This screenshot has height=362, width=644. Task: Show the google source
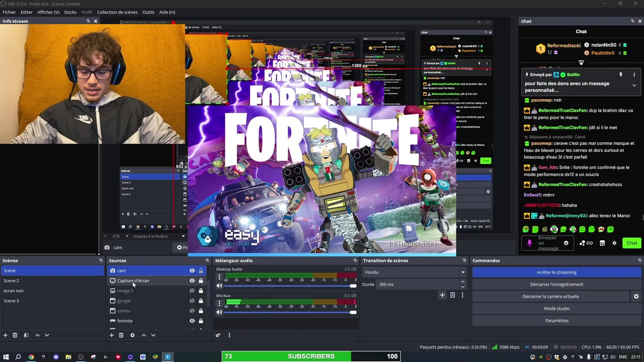tap(192, 301)
